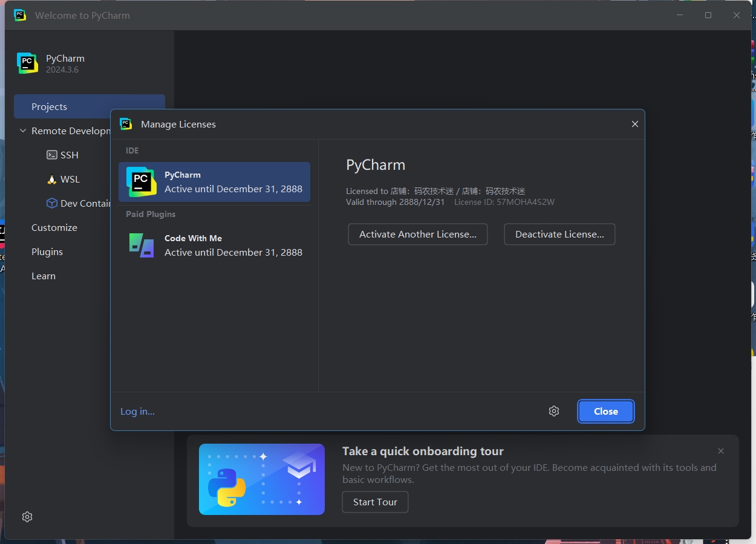This screenshot has height=544, width=756.
Task: Select the Code With Me paid plugin entry
Action: [x=214, y=245]
